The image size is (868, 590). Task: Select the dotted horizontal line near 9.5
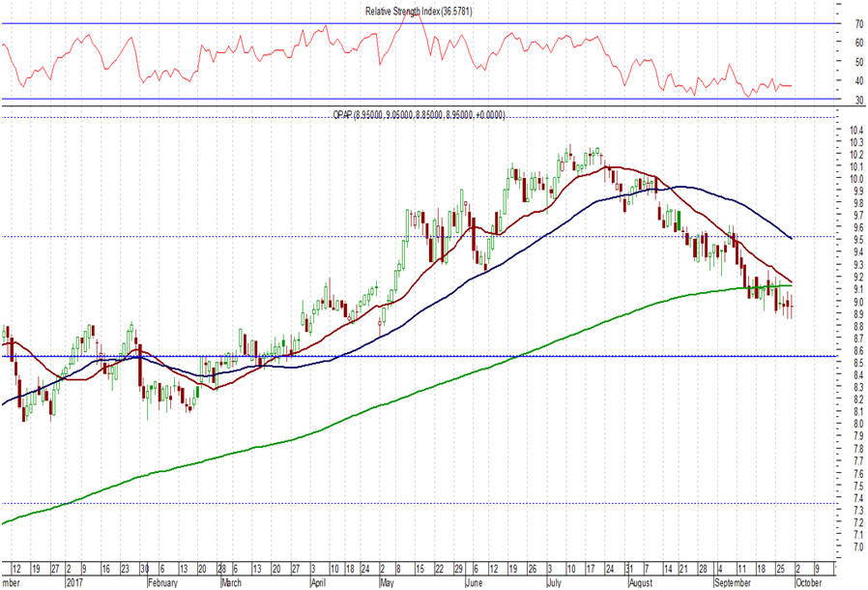(x=420, y=237)
